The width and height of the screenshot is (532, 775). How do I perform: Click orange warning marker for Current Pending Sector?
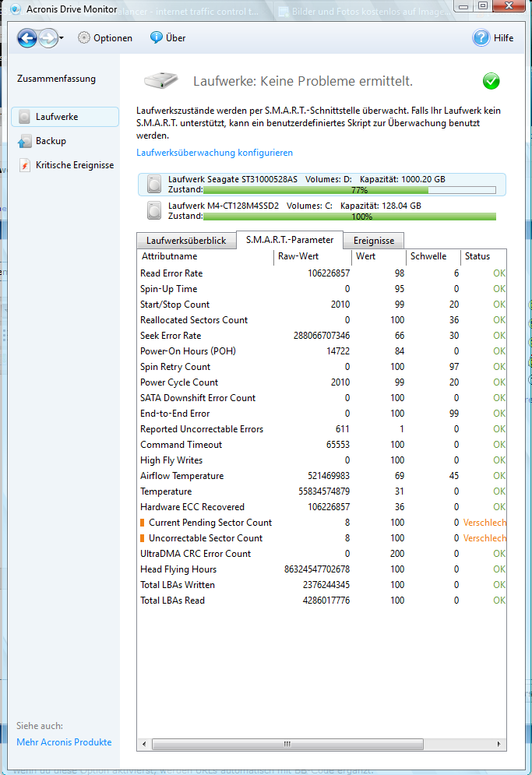143,523
